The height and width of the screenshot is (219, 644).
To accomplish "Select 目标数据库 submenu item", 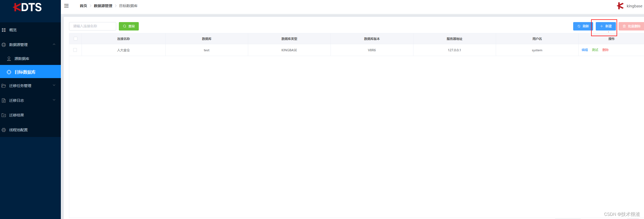I will (30, 72).
